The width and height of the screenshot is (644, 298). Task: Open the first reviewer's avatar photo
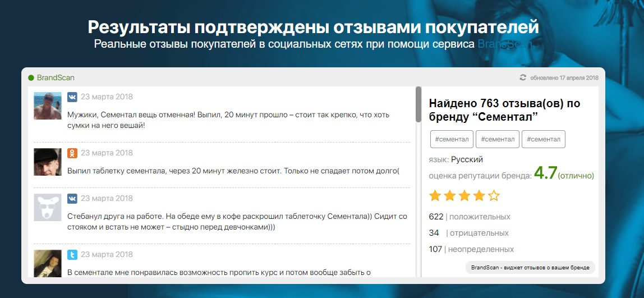pyautogui.click(x=48, y=106)
